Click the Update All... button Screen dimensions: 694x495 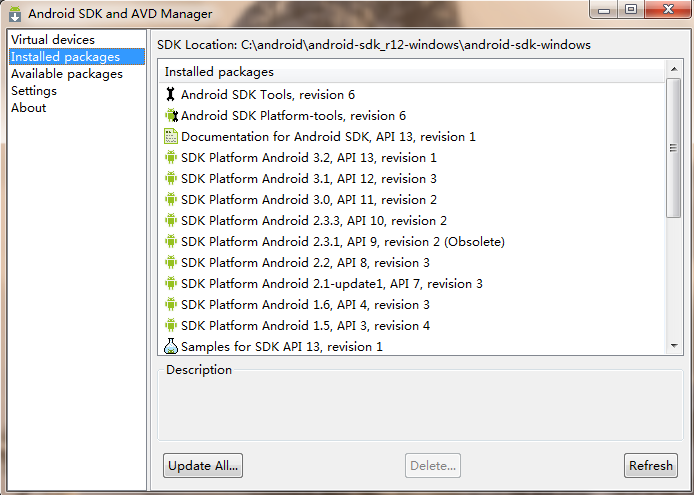click(203, 465)
